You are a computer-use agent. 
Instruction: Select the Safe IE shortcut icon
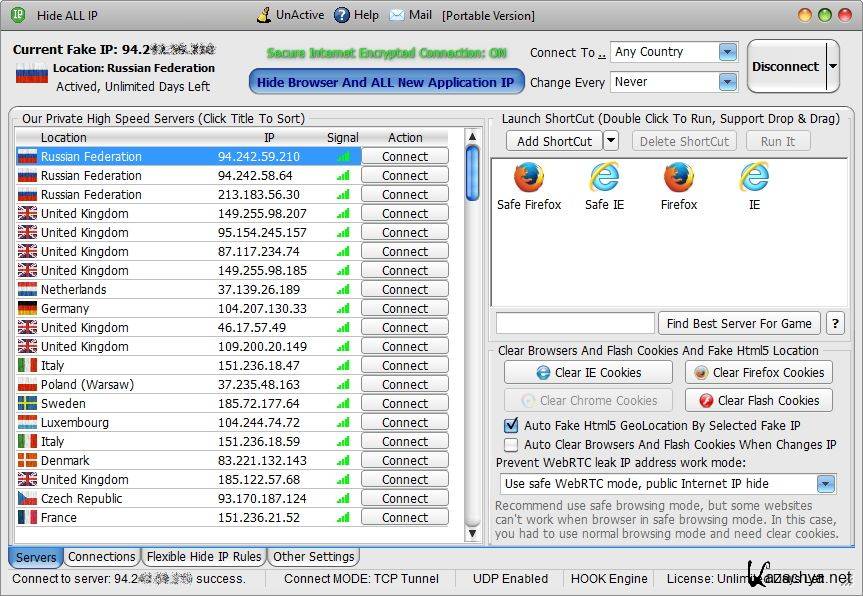(x=604, y=178)
